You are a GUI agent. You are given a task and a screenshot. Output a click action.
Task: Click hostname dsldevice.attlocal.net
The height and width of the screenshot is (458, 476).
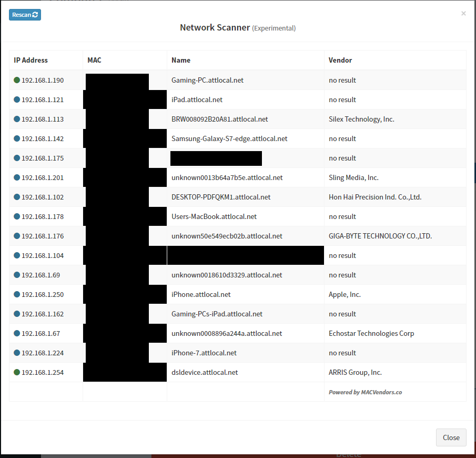(x=205, y=372)
